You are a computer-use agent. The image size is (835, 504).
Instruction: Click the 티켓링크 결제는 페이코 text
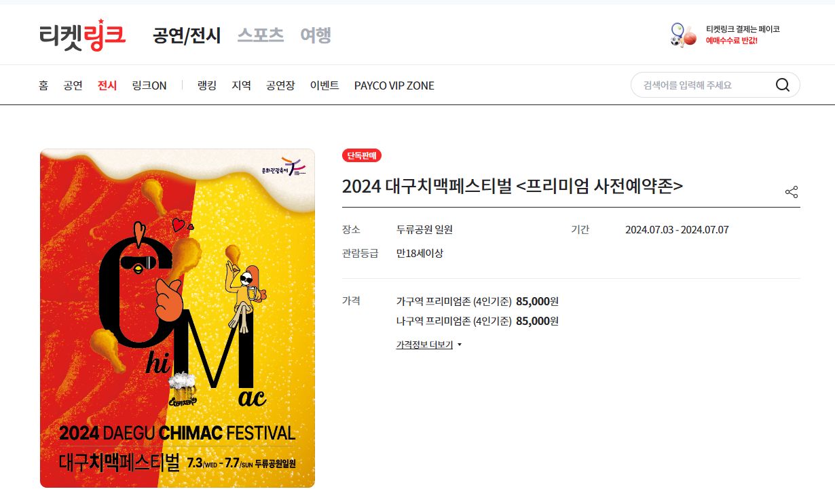point(743,29)
